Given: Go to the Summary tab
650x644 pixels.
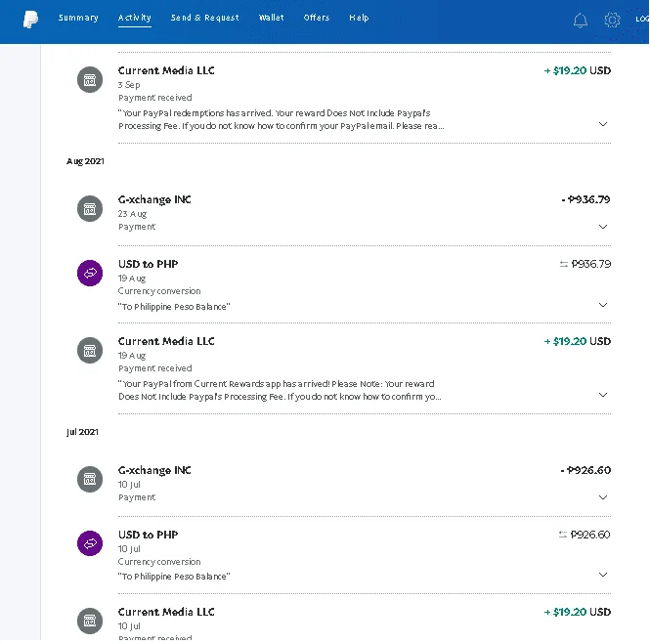Looking at the screenshot, I should (78, 18).
